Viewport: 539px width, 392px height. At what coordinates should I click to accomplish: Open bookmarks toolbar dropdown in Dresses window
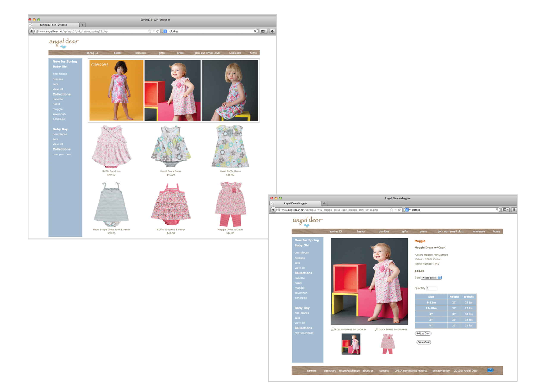pyautogui.click(x=263, y=31)
